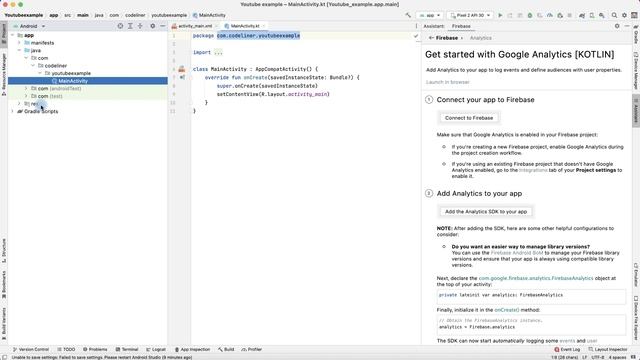This screenshot has width=640, height=360.
Task: Open the Layout Inspector in status bar
Action: (x=608, y=349)
